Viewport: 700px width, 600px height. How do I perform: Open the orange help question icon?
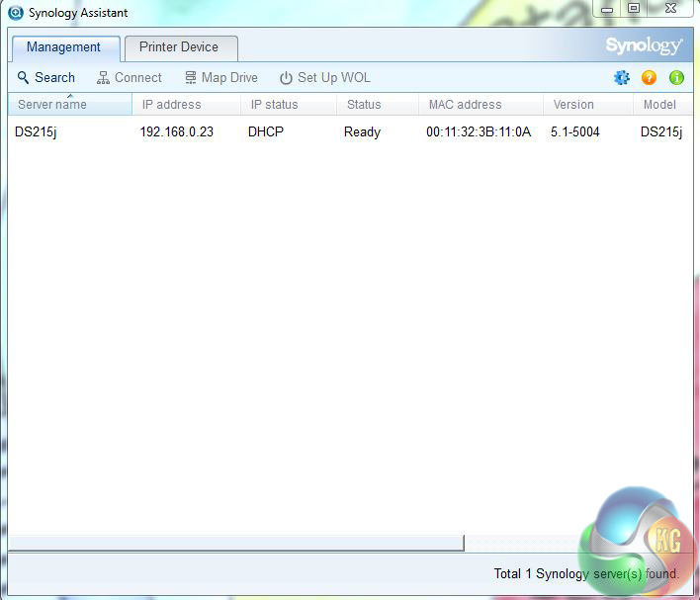tap(649, 78)
